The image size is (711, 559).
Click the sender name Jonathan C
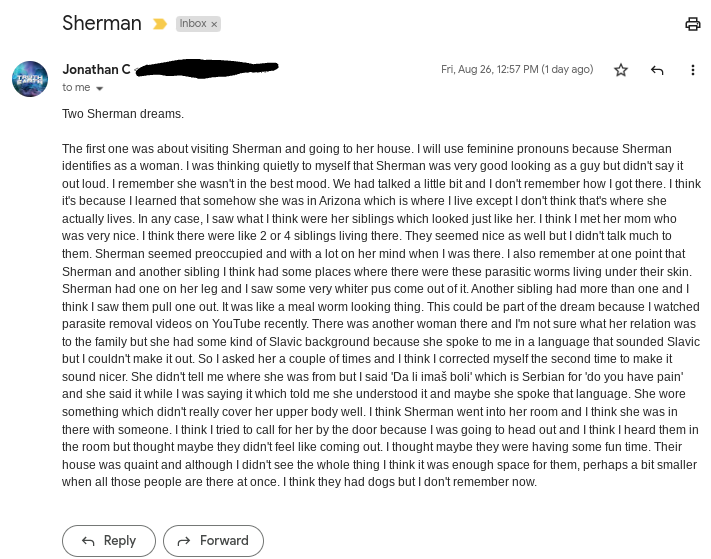pyautogui.click(x=96, y=70)
